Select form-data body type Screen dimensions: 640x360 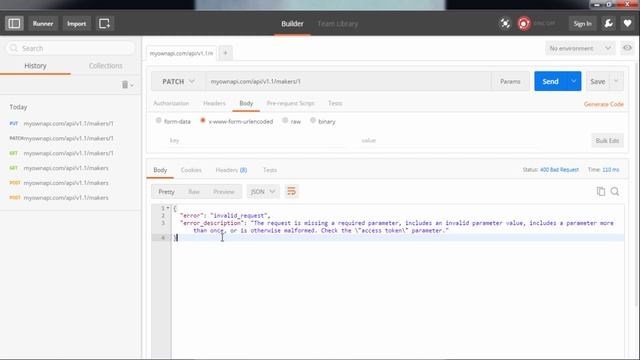[x=158, y=121]
